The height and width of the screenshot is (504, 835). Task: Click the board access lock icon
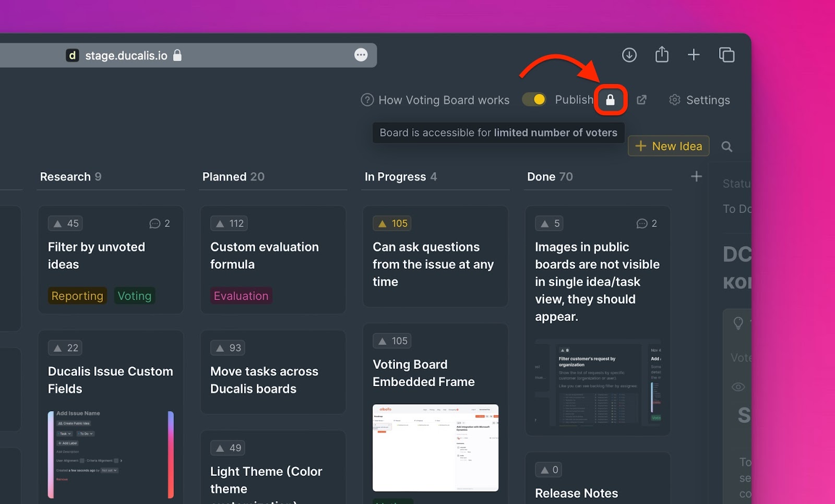click(610, 100)
